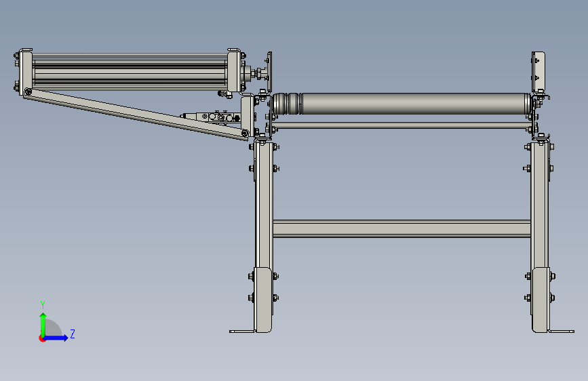
Task: Select the large conveyor roller in the model
Action: point(401,104)
